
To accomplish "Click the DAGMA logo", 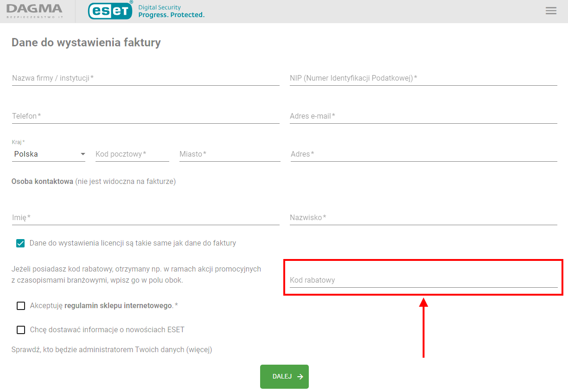I will click(34, 11).
